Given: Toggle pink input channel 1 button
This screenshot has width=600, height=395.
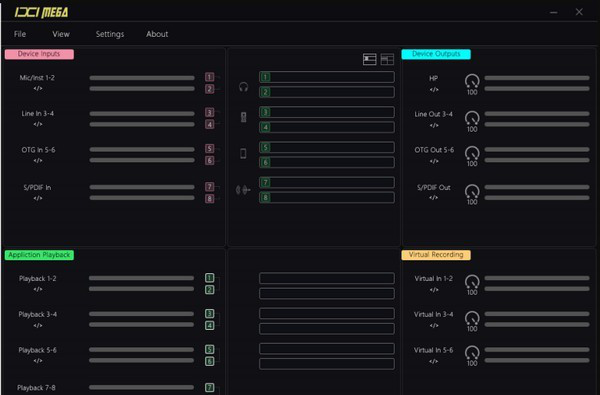Looking at the screenshot, I should (209, 77).
